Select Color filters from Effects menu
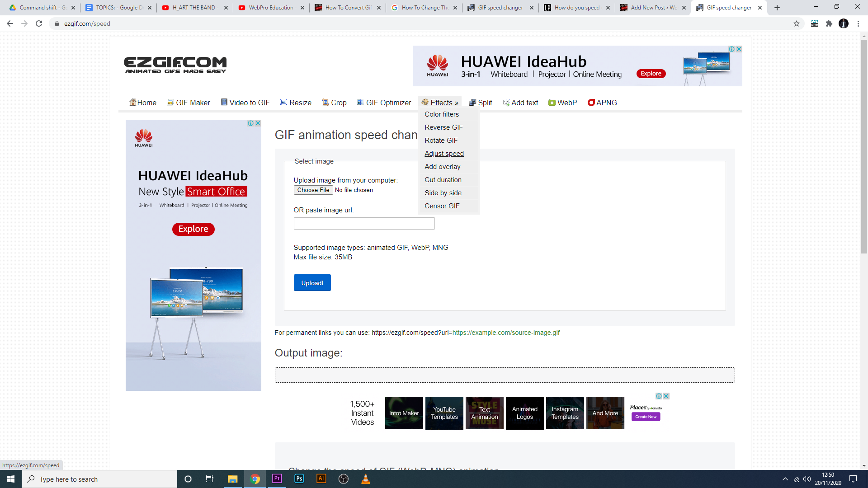Image resolution: width=868 pixels, height=488 pixels. (x=442, y=114)
